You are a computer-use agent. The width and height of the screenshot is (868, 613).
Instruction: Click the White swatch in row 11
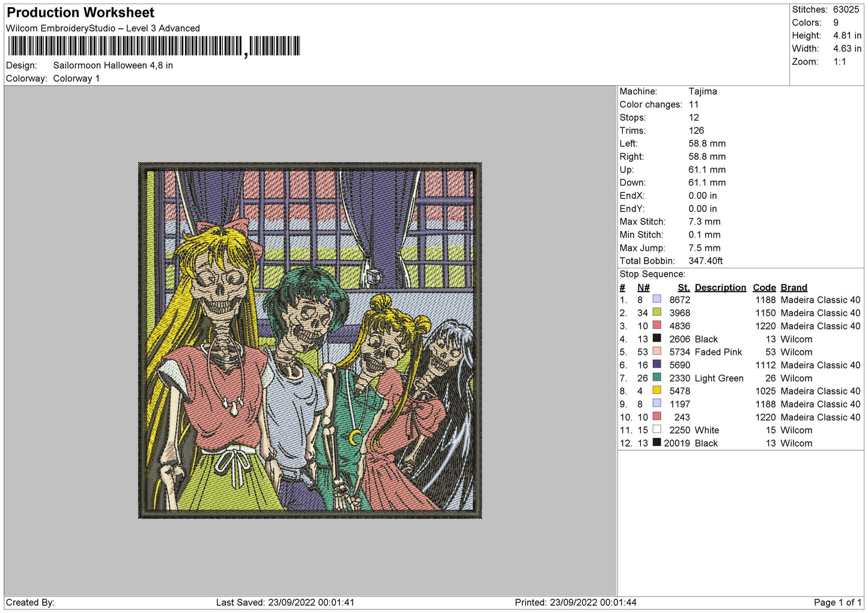[x=657, y=429]
